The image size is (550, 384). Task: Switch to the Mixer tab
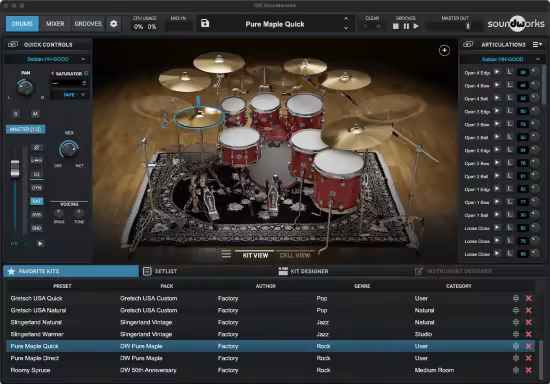[x=55, y=24]
